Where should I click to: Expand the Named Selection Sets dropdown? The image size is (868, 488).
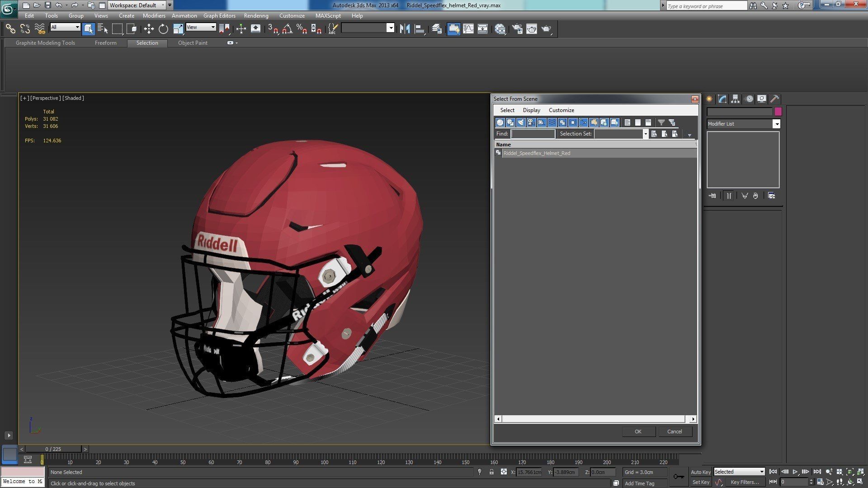[x=391, y=28]
